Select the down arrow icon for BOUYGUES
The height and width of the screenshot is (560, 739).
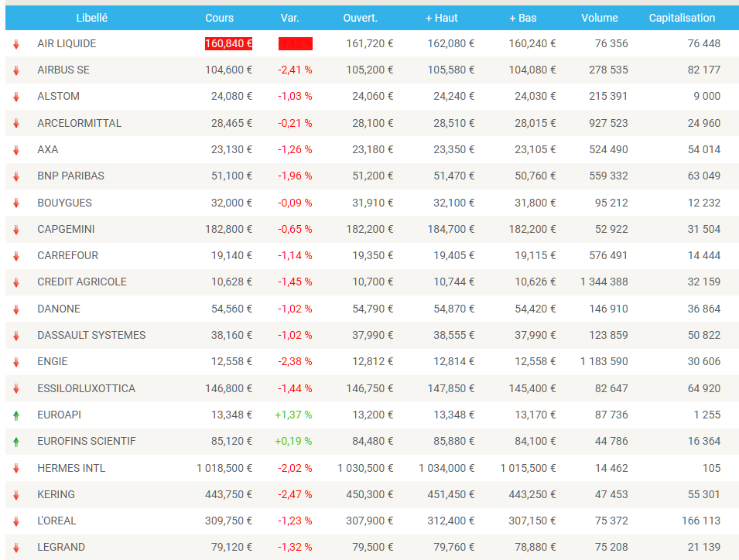coord(16,203)
